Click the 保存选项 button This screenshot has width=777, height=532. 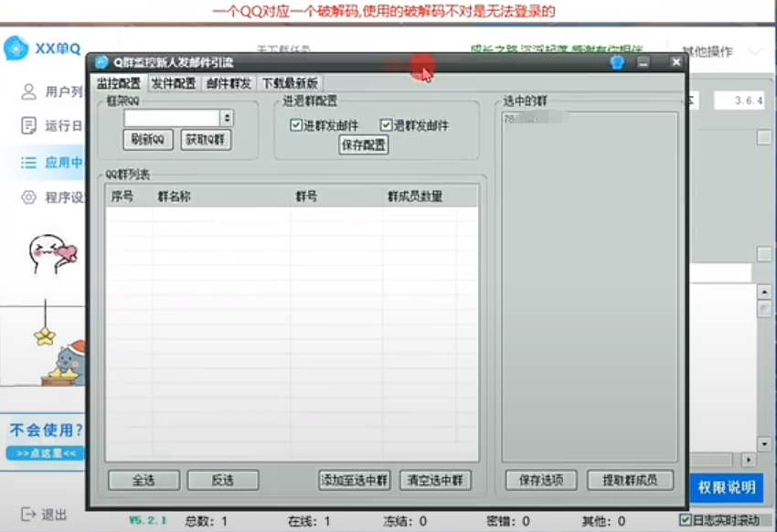[x=541, y=480]
